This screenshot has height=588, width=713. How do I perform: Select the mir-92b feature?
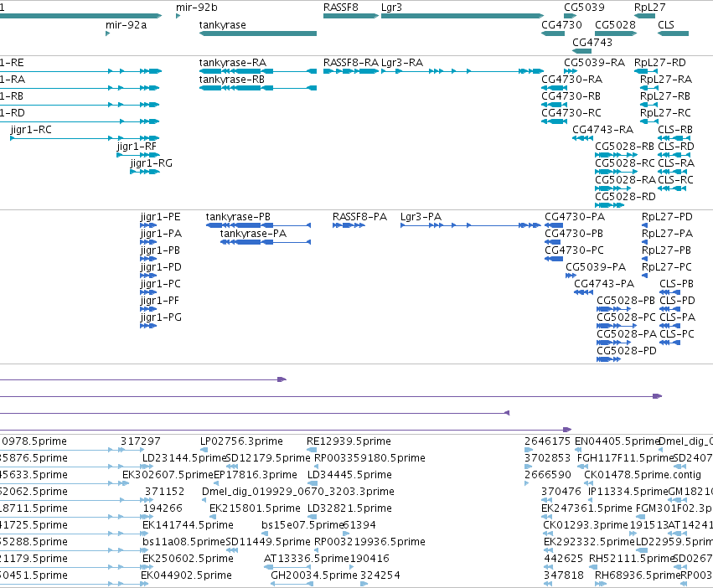[x=178, y=17]
